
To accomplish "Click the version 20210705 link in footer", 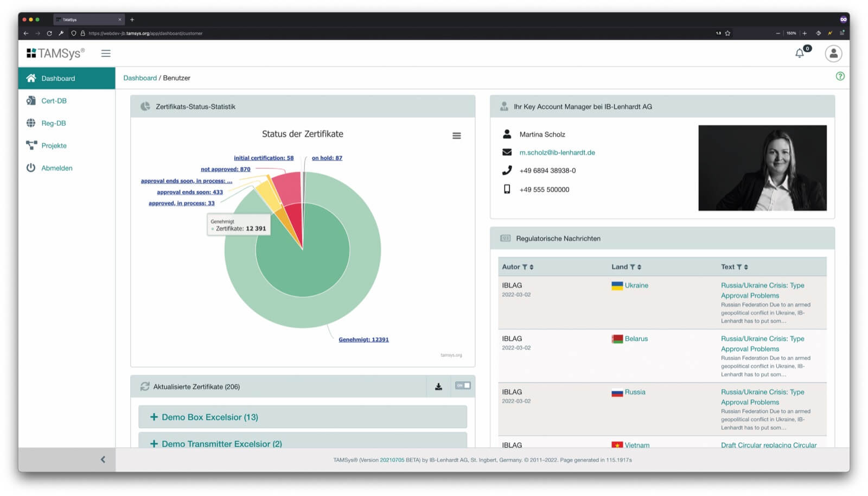I will pos(392,460).
